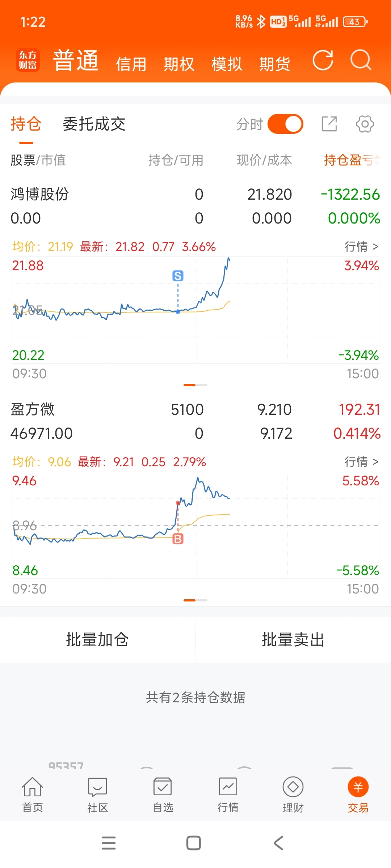Open search with magnifier icon
The width and height of the screenshot is (391, 868).
pyautogui.click(x=361, y=60)
